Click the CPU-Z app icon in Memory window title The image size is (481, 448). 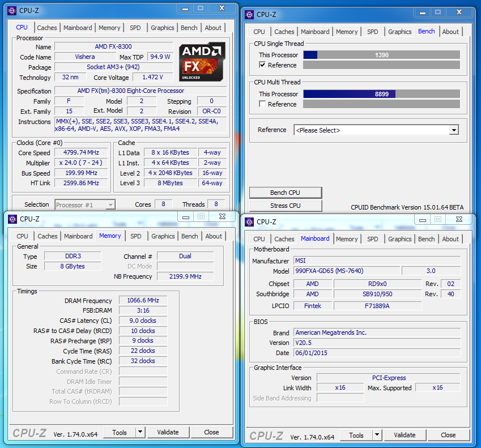point(12,219)
